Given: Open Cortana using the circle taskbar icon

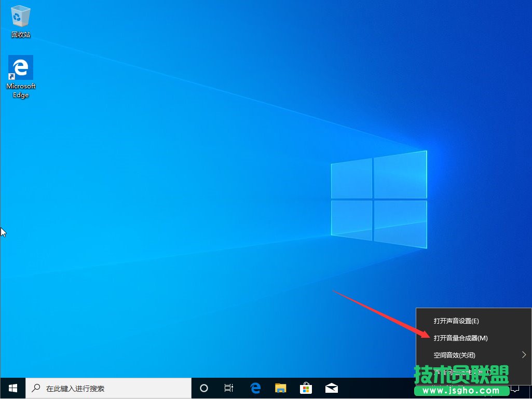Looking at the screenshot, I should pyautogui.click(x=203, y=388).
